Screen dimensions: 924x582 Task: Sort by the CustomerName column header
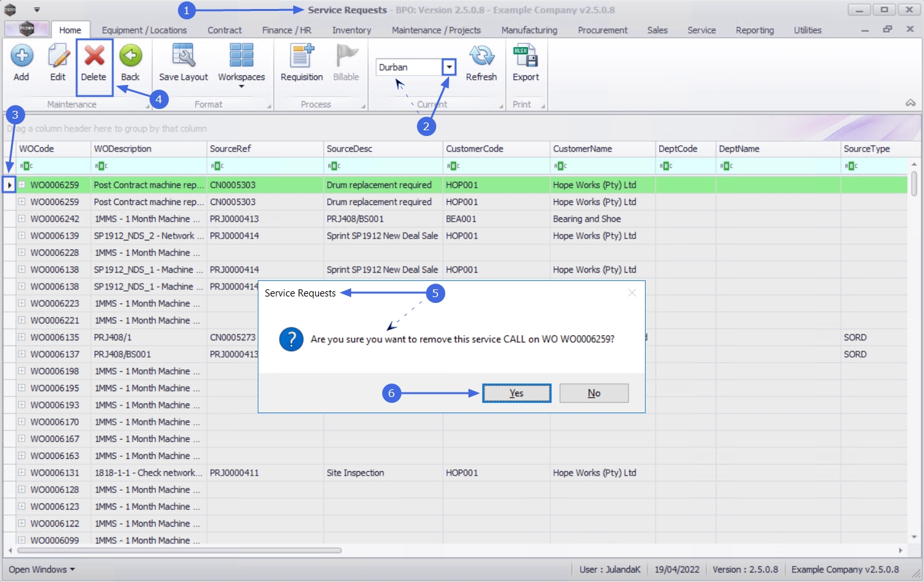[x=602, y=149]
